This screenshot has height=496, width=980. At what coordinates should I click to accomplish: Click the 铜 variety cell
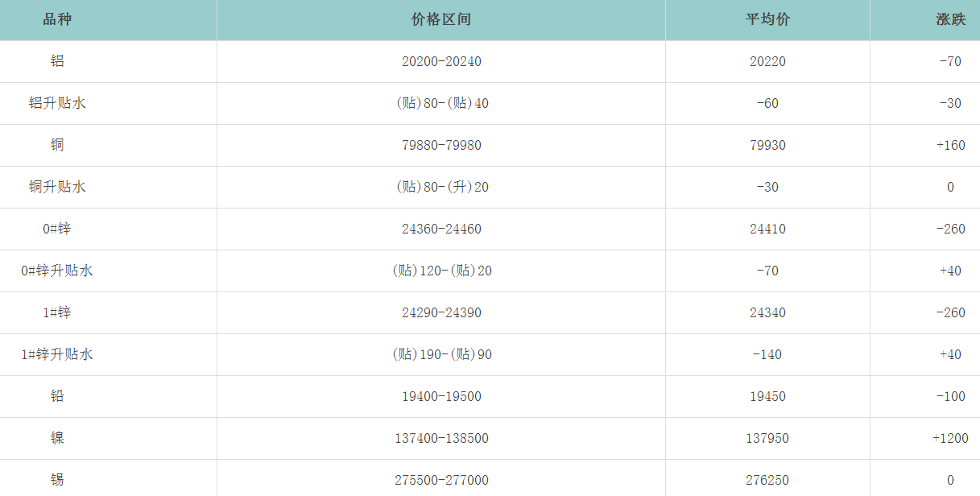click(x=57, y=145)
